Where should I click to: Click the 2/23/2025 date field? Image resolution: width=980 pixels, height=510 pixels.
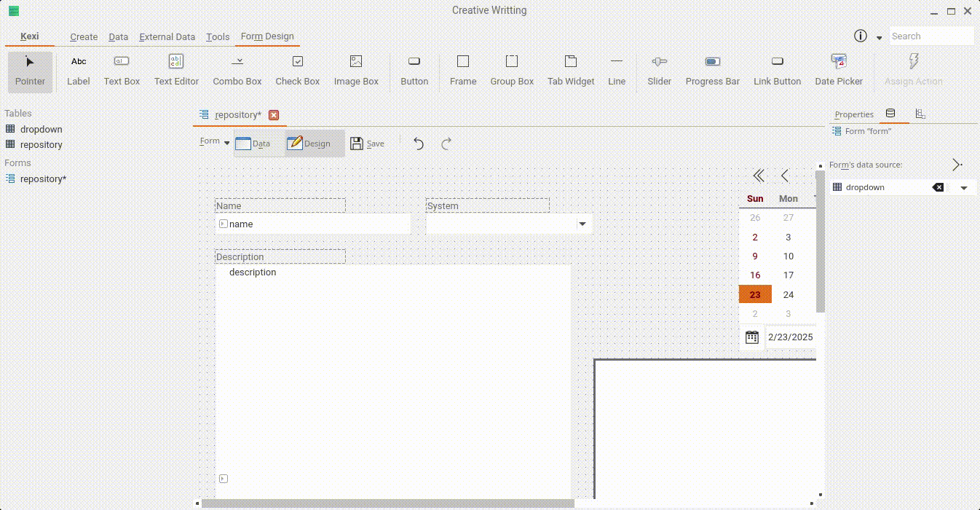pos(791,337)
